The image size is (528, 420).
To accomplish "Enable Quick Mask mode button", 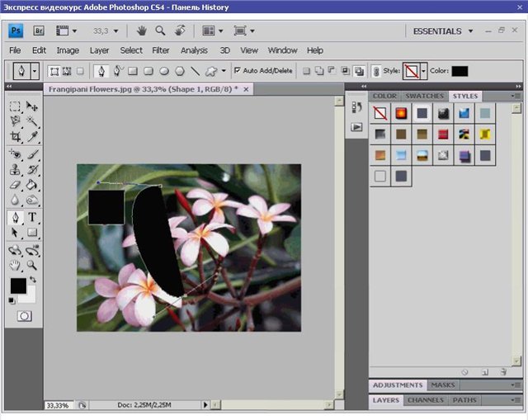I will click(25, 316).
